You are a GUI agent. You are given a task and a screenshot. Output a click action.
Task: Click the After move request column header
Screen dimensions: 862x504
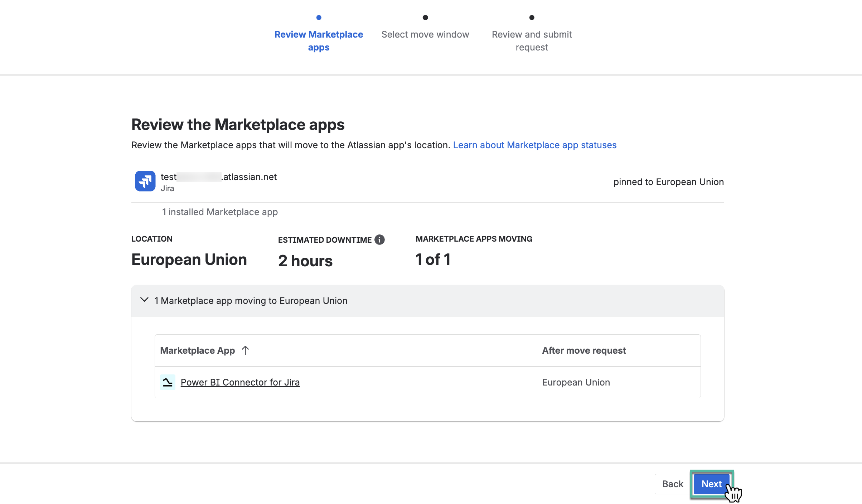[584, 350]
